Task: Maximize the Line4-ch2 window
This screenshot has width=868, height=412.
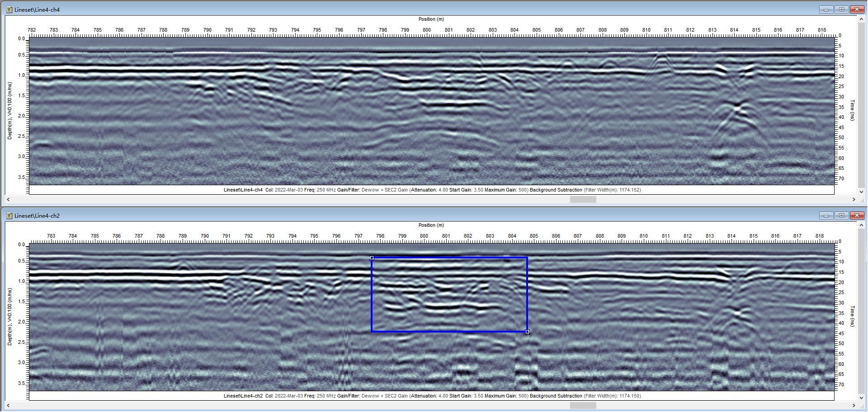Action: (842, 215)
